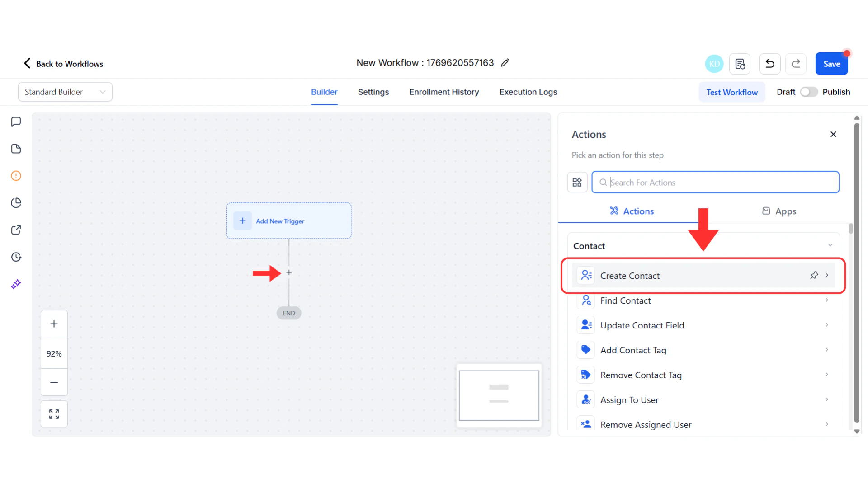Click the Test Workflow button
Viewport: 868px width, 488px height.
coord(732,92)
